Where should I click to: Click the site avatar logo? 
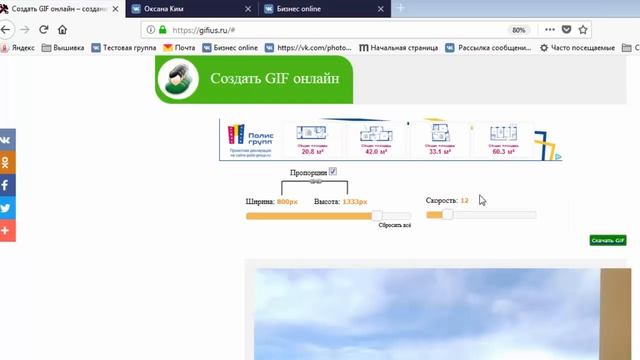[x=178, y=79]
